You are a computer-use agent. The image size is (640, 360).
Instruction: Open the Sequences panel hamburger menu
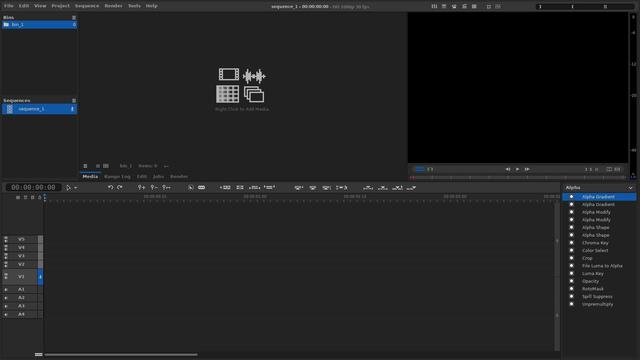tap(74, 100)
